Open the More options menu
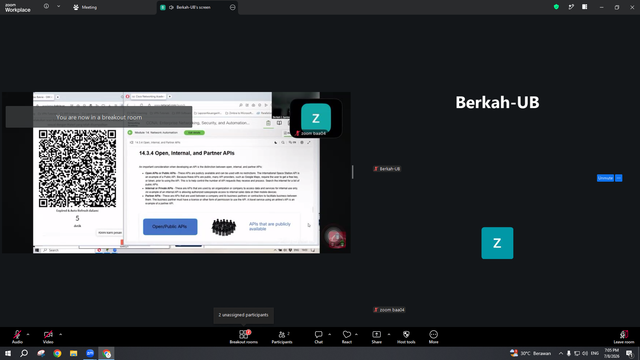Viewport: 640px width, 360px height. pos(433,337)
